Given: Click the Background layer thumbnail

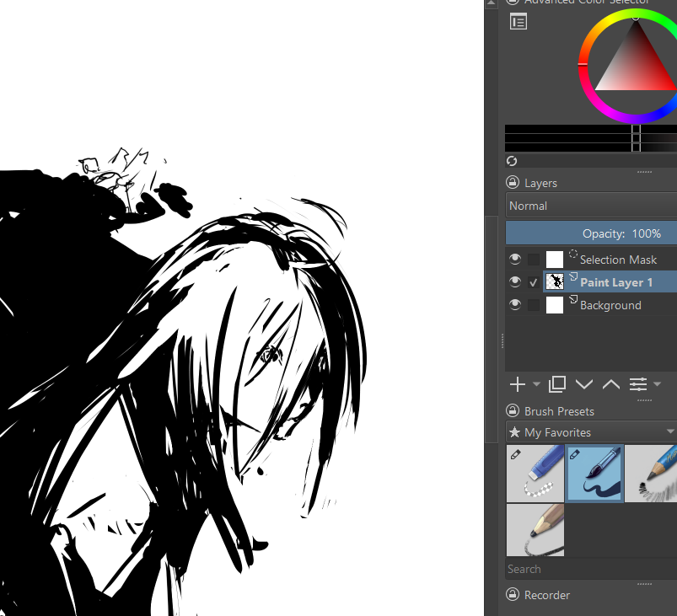Looking at the screenshot, I should tap(555, 305).
